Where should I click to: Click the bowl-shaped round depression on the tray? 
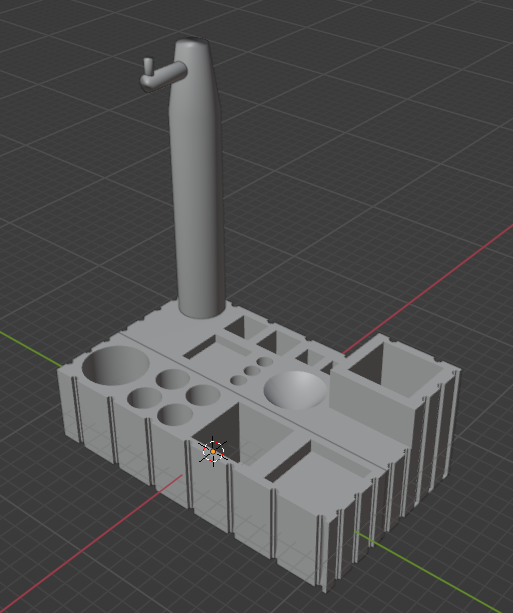point(296,389)
